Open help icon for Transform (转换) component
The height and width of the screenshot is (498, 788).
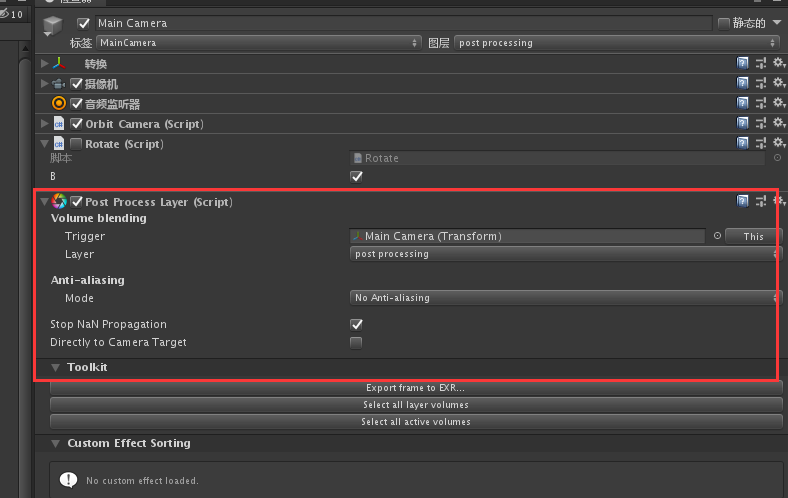[x=742, y=63]
